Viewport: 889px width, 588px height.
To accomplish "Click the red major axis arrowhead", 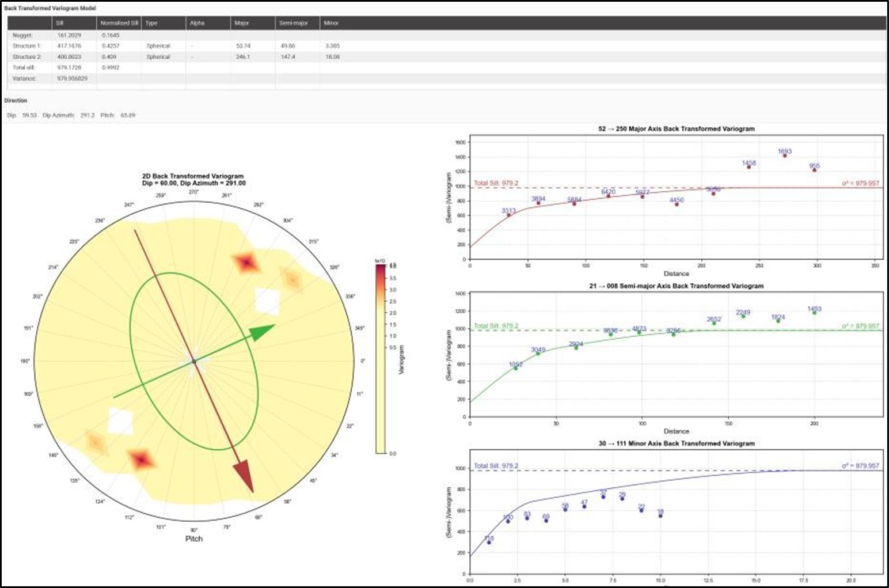I will pos(245,477).
